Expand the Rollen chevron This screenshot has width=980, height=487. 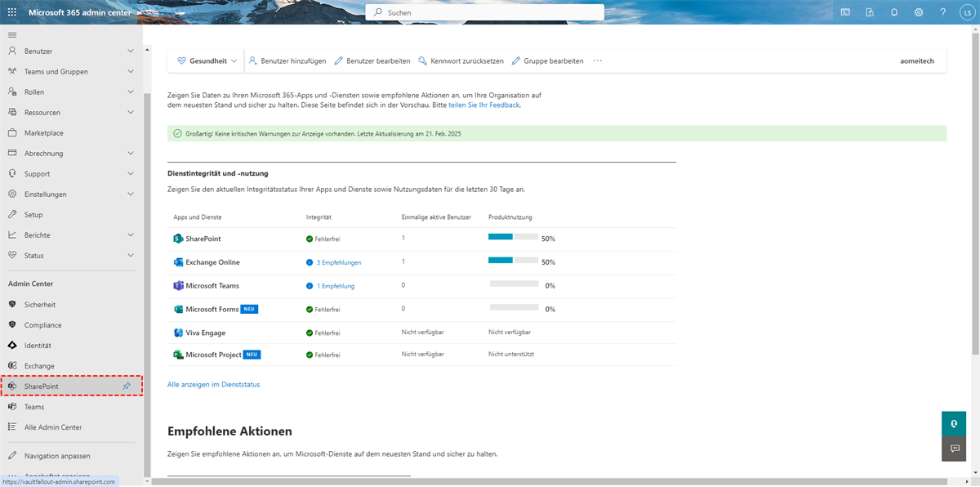coord(131,92)
